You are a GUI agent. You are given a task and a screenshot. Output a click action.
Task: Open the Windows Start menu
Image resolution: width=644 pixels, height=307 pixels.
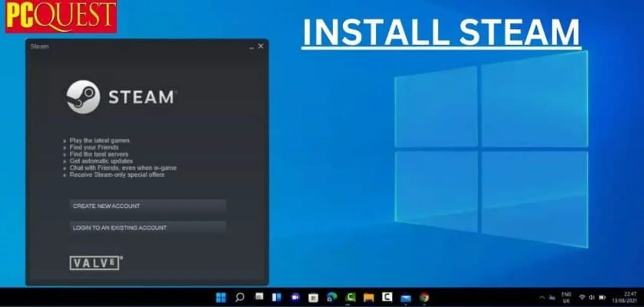[221, 297]
